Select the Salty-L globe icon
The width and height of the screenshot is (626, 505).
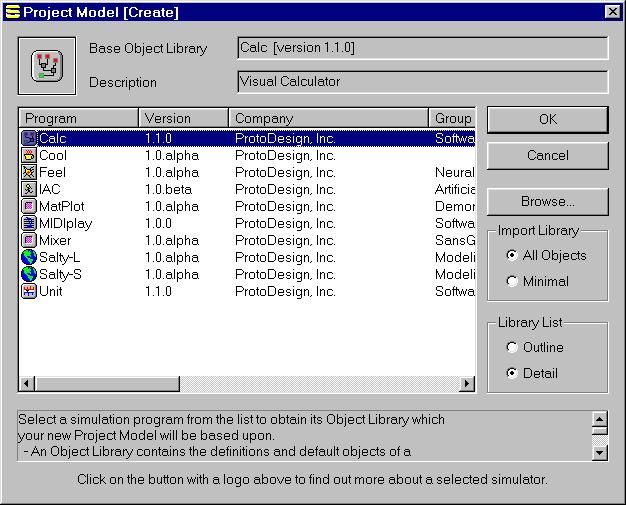click(29, 258)
